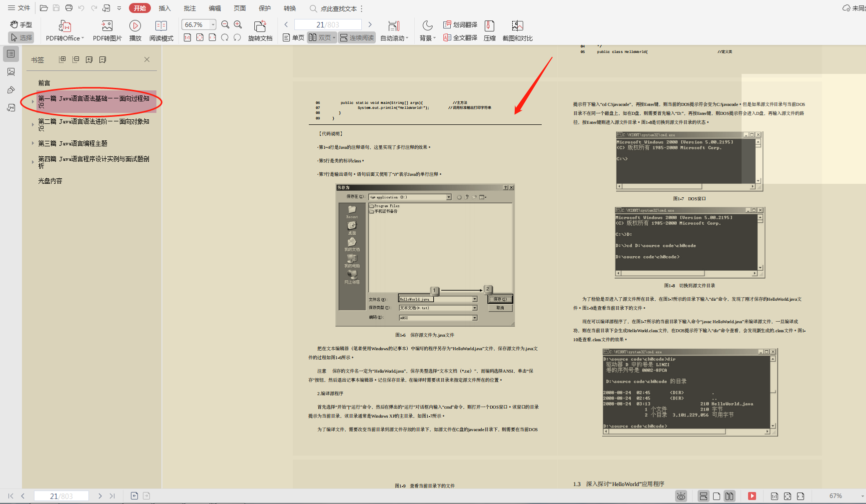Jump to last page in status bar
The image size is (866, 504).
(x=112, y=496)
